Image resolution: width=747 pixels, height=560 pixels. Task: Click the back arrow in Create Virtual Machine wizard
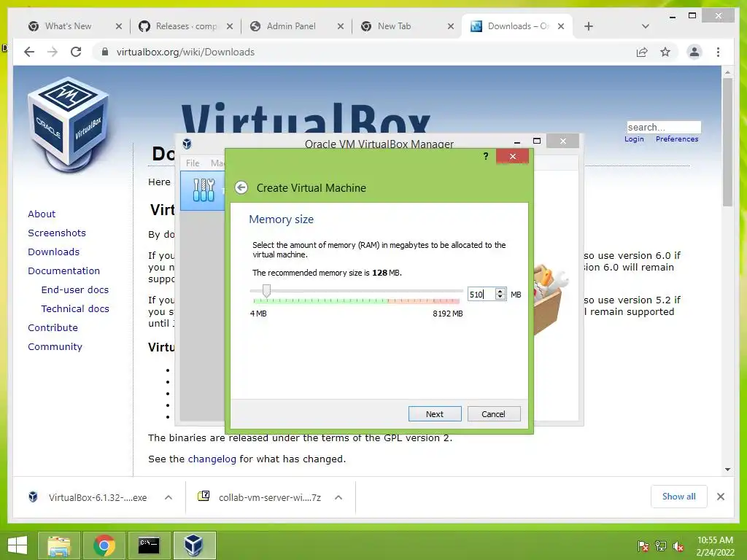(x=241, y=187)
